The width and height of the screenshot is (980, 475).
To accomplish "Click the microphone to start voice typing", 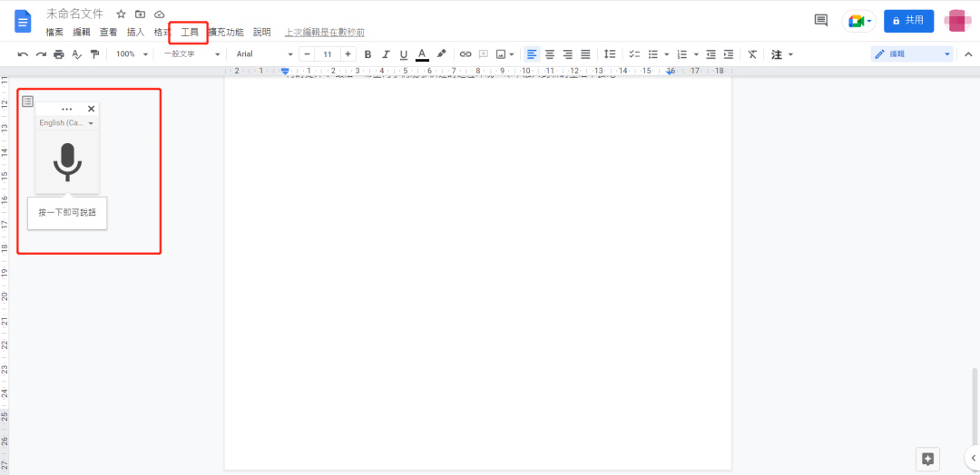I will click(67, 161).
